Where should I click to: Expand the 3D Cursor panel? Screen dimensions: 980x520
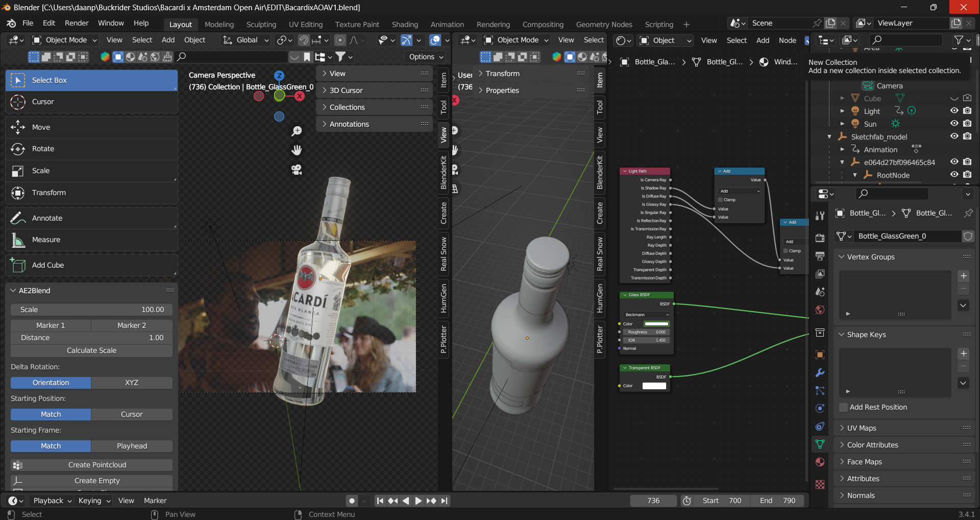point(374,90)
